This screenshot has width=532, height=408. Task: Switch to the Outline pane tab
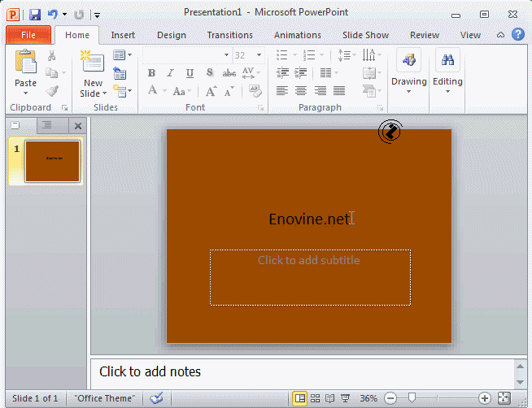click(x=47, y=125)
